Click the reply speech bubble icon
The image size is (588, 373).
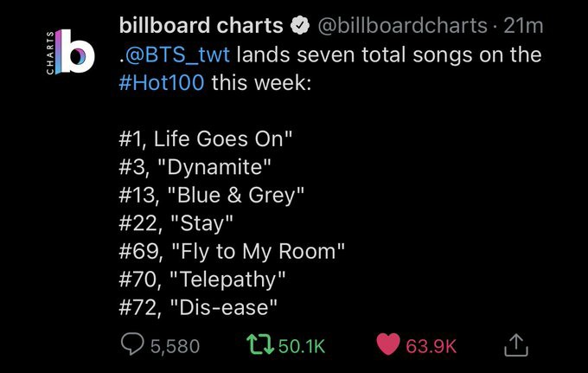(x=132, y=345)
